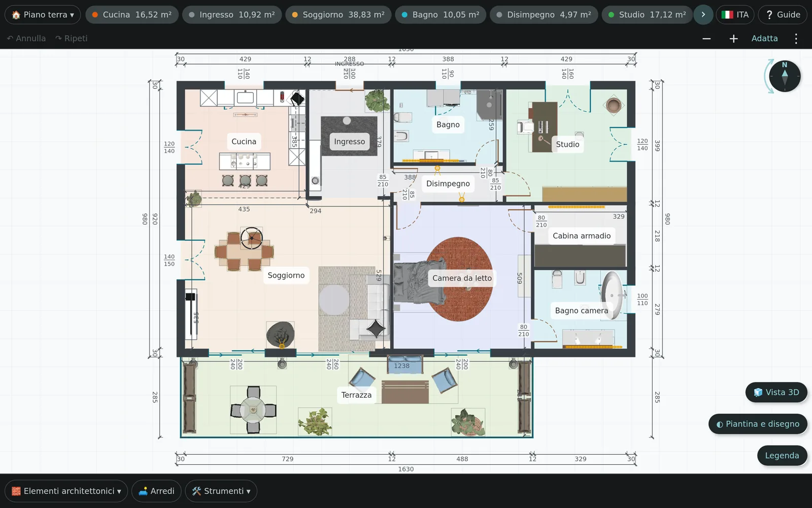812x508 pixels.
Task: Select the Soggiorno 38,83 m² room chip
Action: point(338,15)
